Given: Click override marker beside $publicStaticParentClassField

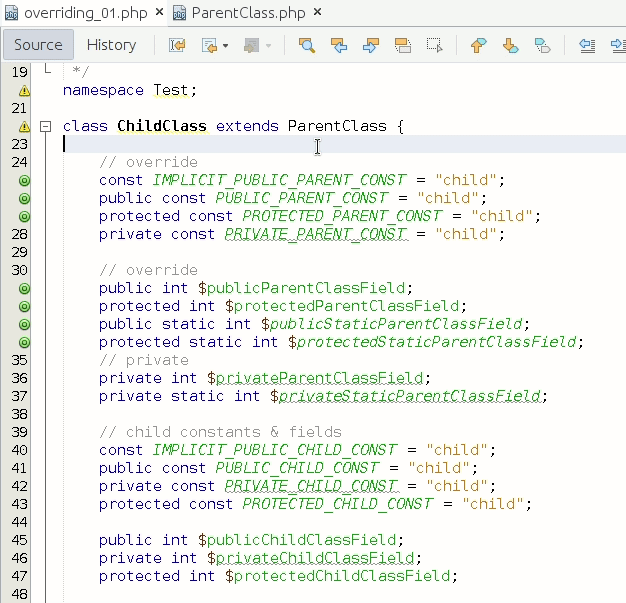Looking at the screenshot, I should click(x=24, y=324).
